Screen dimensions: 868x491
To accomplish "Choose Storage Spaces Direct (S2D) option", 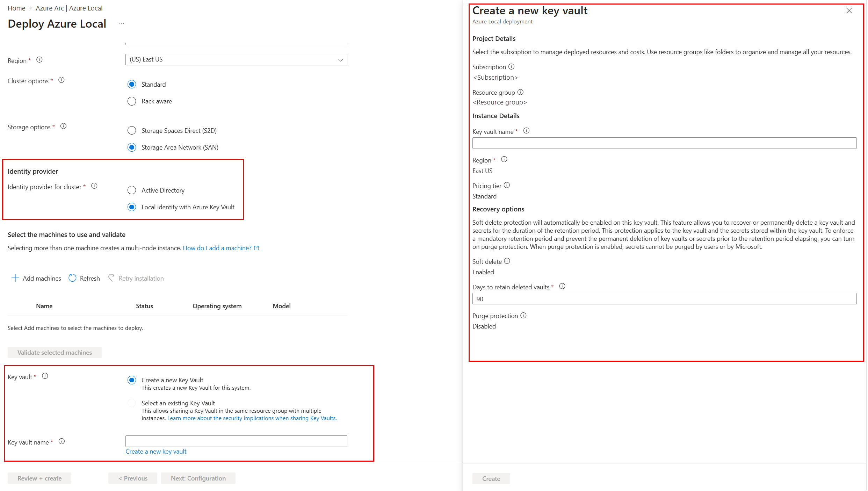I will pyautogui.click(x=132, y=131).
